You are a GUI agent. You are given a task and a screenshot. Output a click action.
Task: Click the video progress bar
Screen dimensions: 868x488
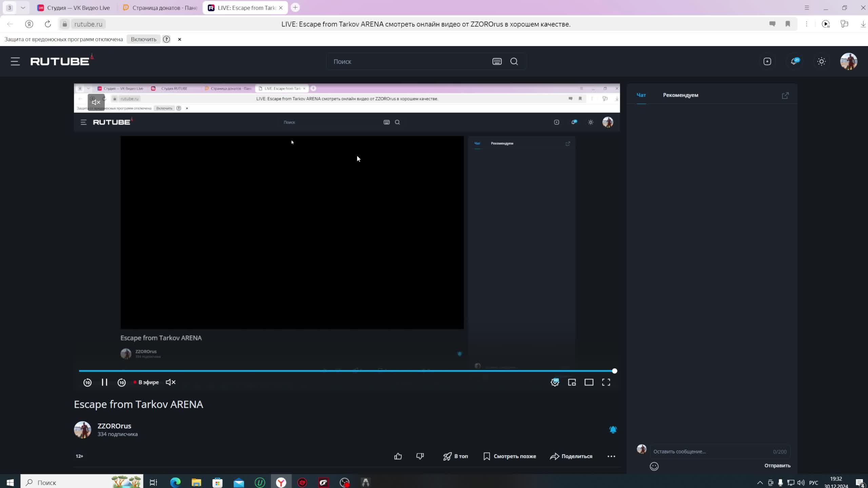(339, 371)
